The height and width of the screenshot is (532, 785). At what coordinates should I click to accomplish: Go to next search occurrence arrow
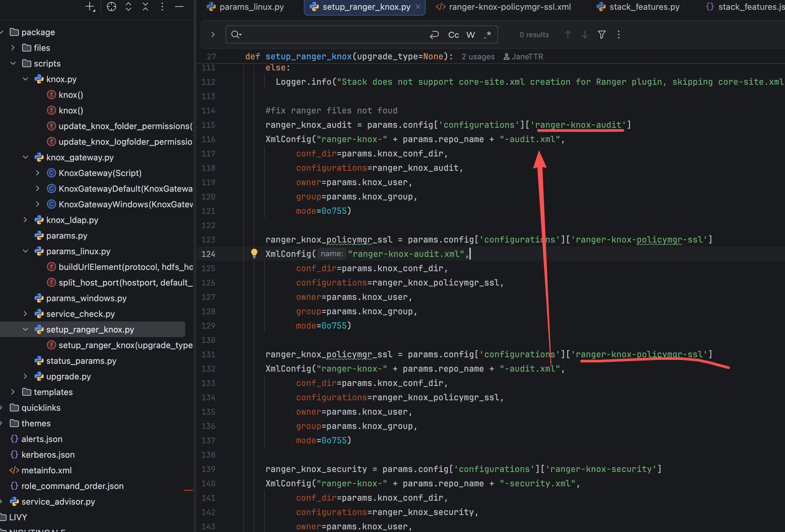585,35
